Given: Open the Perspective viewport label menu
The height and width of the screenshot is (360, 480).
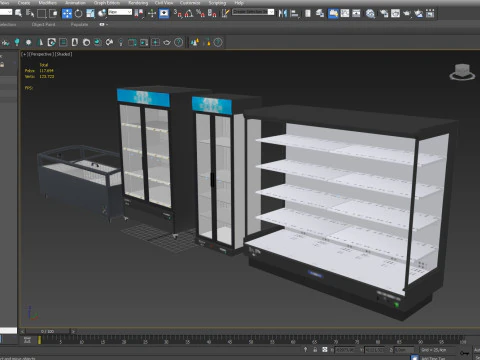Looking at the screenshot, I should click(41, 54).
